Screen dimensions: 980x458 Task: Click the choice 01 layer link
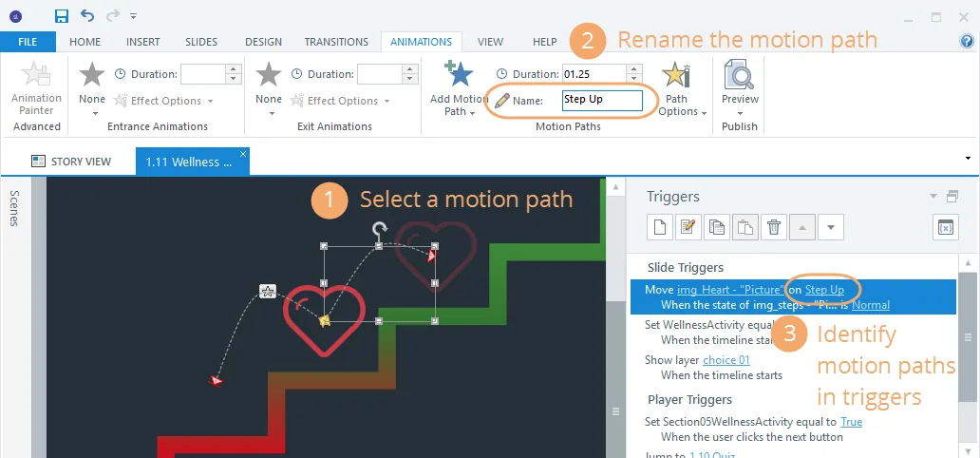pyautogui.click(x=726, y=360)
